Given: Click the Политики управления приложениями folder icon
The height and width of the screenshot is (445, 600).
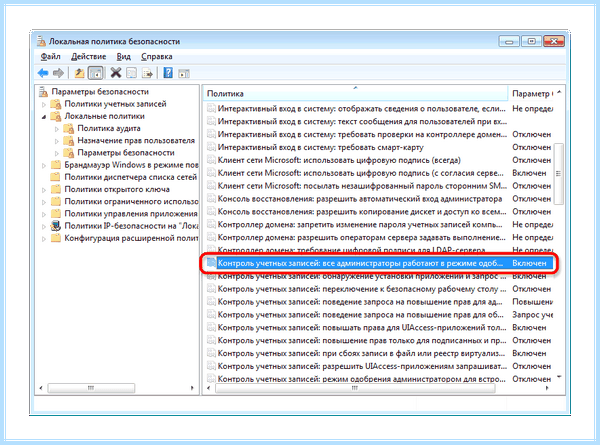Looking at the screenshot, I should 56,214.
